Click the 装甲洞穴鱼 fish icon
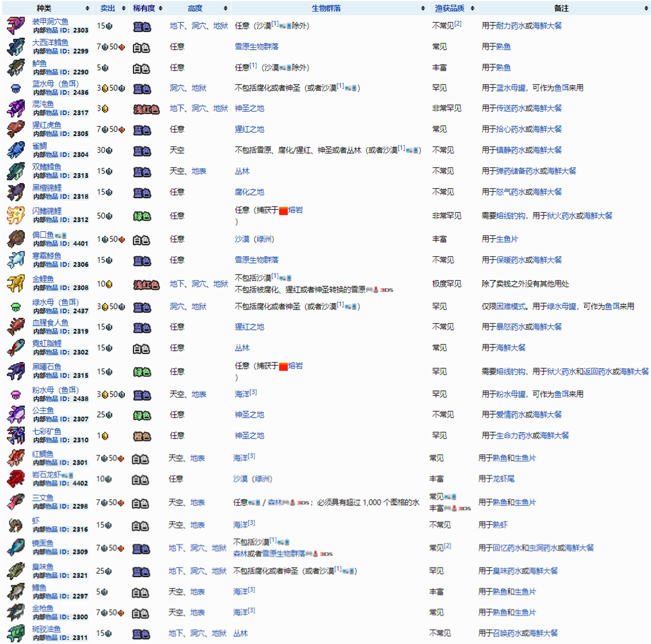This screenshot has width=651, height=644. 15,26
